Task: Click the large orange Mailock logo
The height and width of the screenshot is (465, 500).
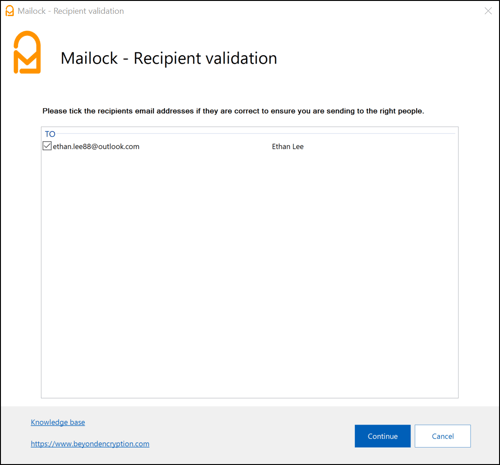Action: tap(27, 52)
